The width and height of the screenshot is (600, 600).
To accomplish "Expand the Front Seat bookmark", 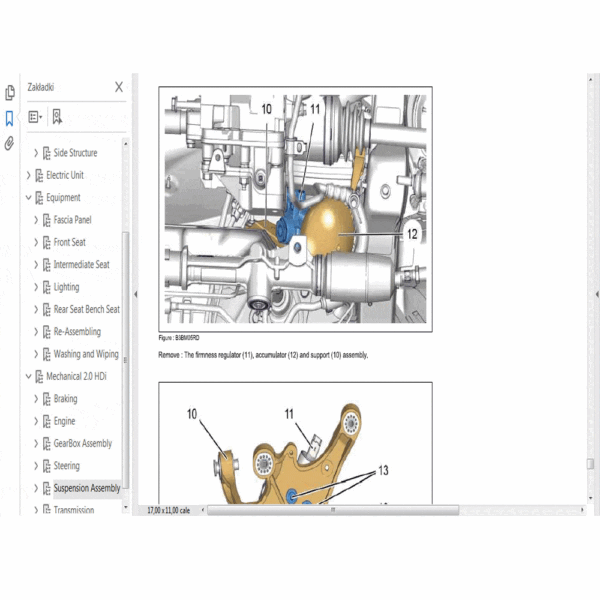I will pyautogui.click(x=36, y=242).
